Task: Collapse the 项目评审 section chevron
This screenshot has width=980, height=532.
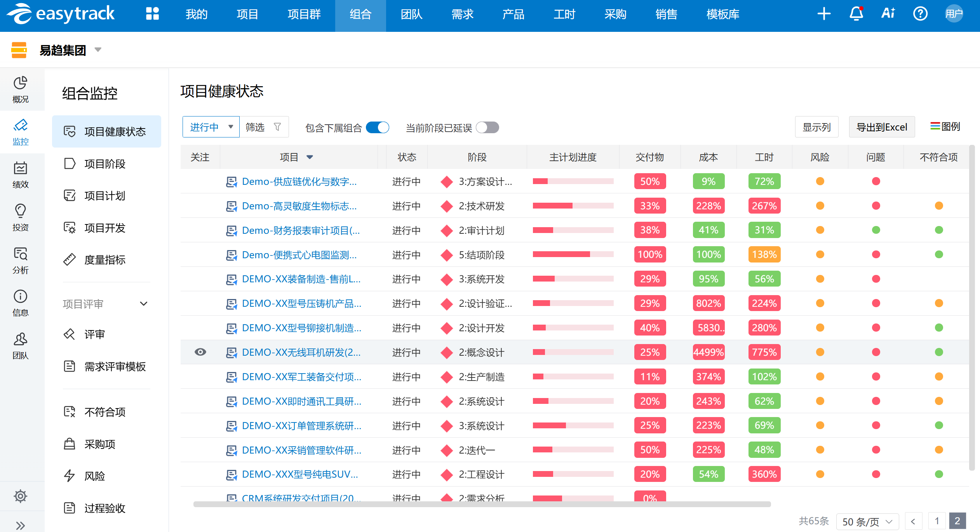Action: pyautogui.click(x=144, y=304)
